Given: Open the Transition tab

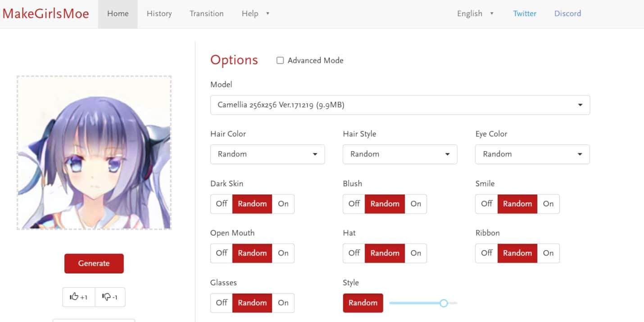Looking at the screenshot, I should pos(207,14).
